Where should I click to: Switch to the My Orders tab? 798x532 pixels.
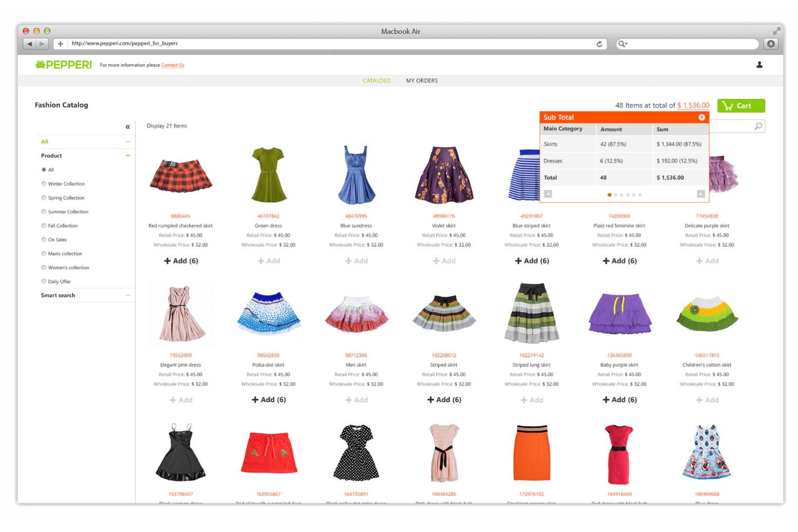(x=422, y=81)
